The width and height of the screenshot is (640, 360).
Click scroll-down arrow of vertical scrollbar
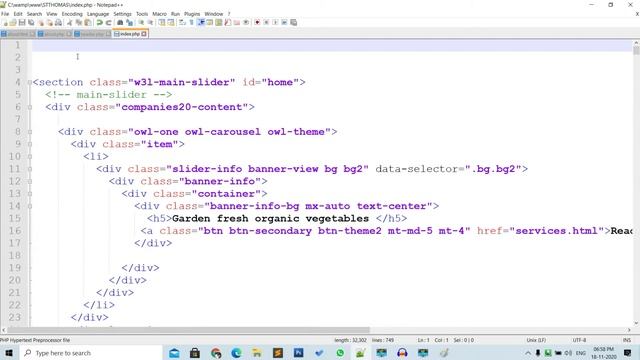click(x=636, y=323)
